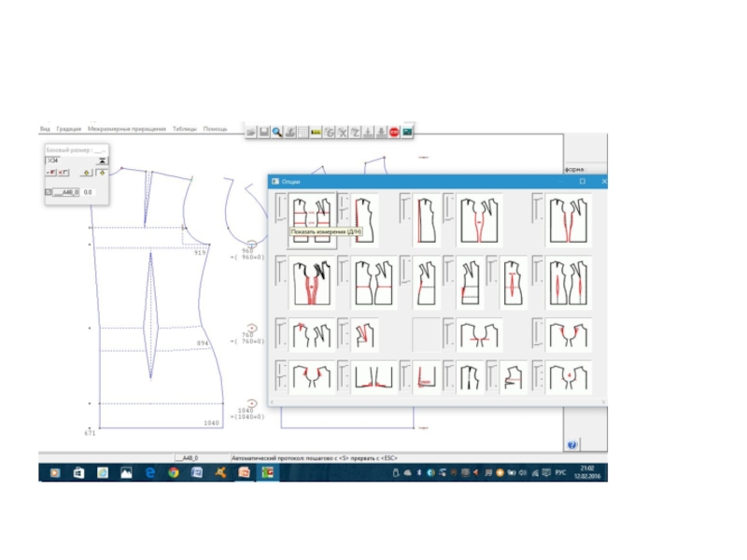
Task: Save with the floppy disk toolbar icon
Action: [x=264, y=133]
